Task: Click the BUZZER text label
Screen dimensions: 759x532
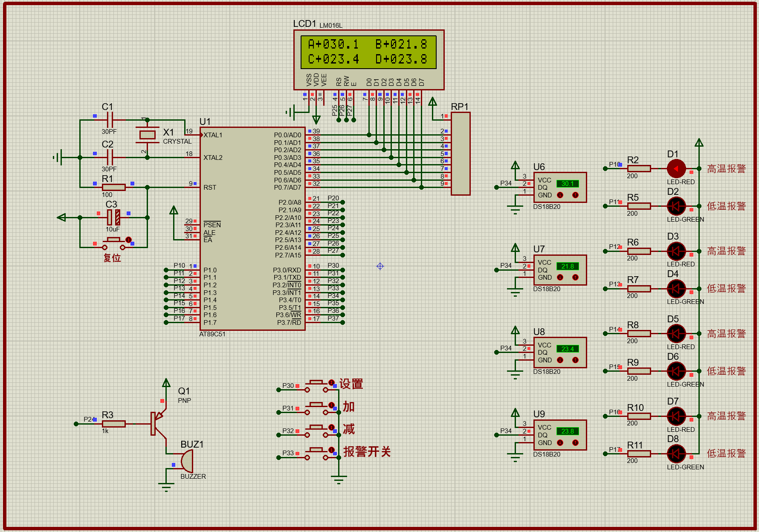Action: click(x=193, y=477)
